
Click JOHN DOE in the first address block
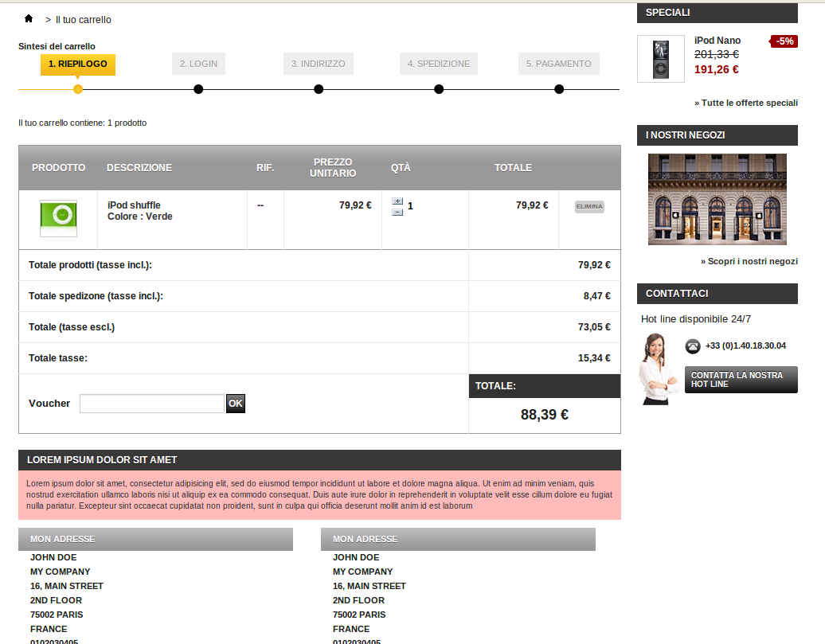(x=53, y=557)
